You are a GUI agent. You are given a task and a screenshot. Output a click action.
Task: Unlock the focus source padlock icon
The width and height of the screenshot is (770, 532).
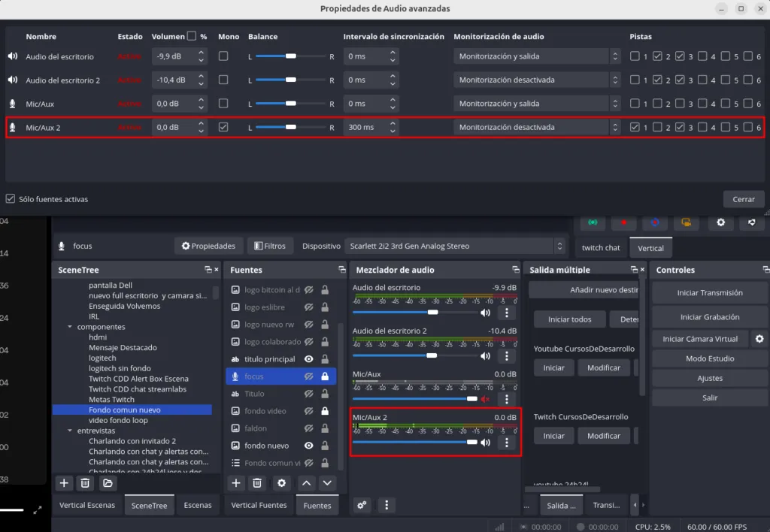point(325,376)
